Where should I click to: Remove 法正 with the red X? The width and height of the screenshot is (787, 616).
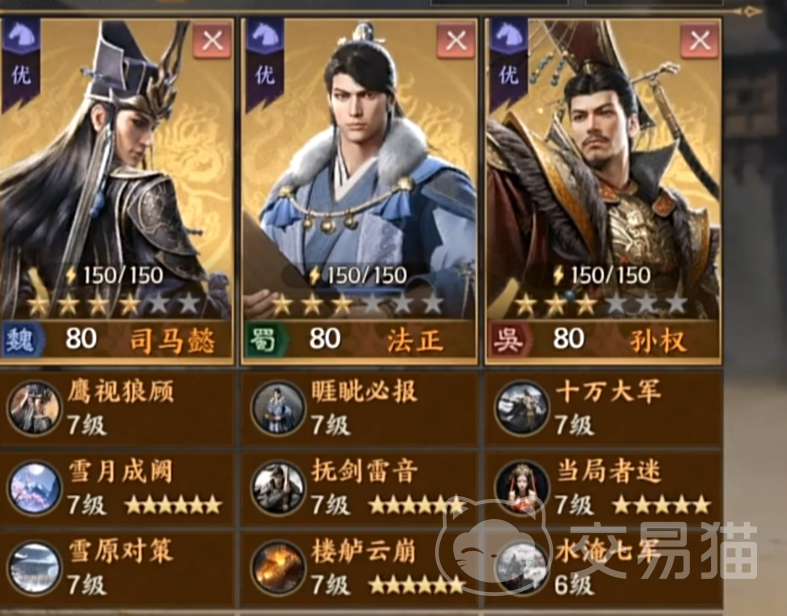456,41
